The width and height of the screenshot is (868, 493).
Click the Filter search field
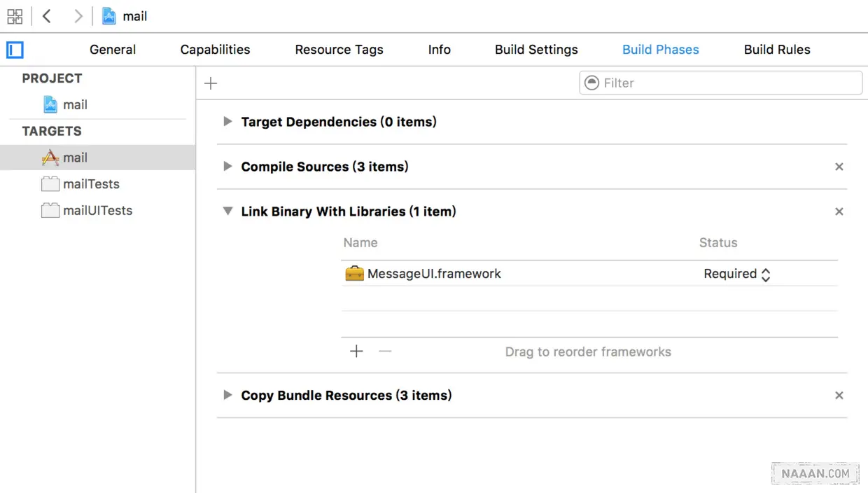pos(728,83)
